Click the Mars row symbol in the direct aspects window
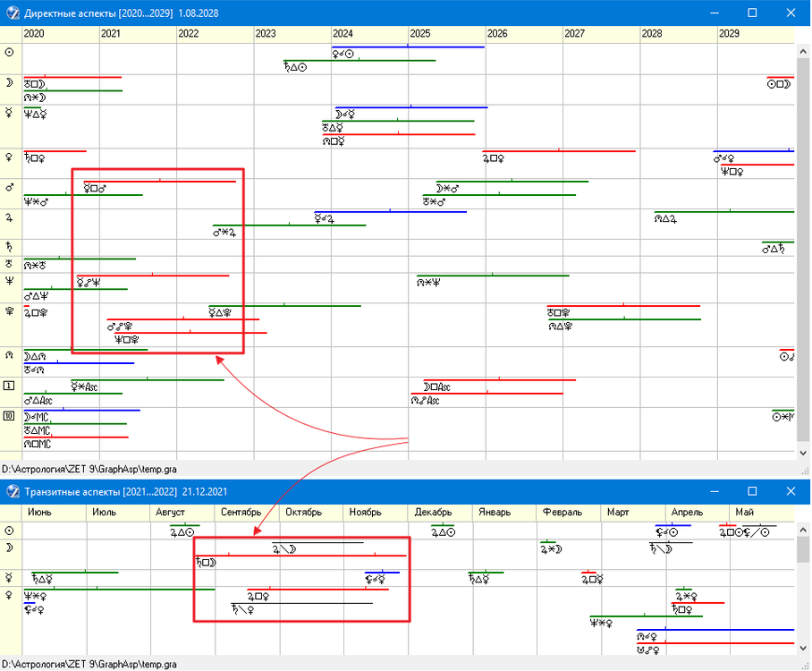 point(9,187)
